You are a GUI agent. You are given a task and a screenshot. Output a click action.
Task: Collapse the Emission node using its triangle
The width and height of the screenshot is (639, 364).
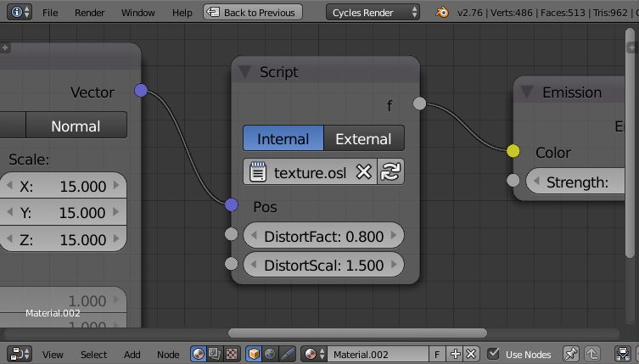527,92
